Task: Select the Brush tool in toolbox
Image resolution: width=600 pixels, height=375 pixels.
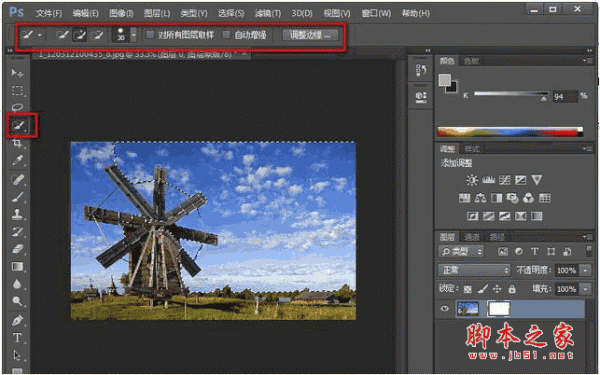Action: click(x=17, y=197)
